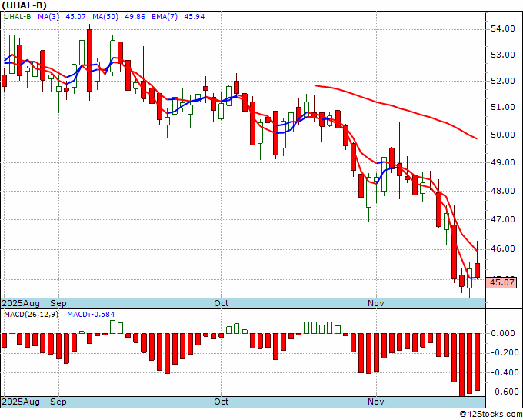Click the 51.00 price axis label
523x420 pixels.
[503, 108]
